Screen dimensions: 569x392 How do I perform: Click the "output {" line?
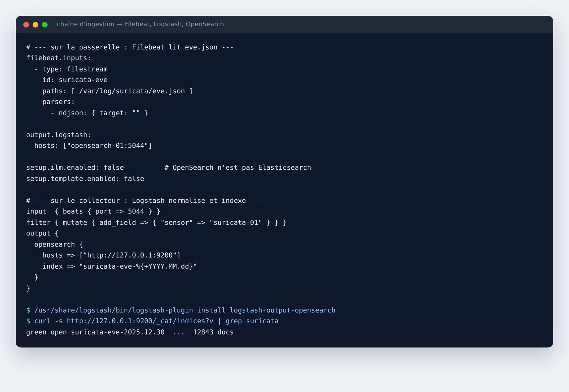tap(42, 233)
